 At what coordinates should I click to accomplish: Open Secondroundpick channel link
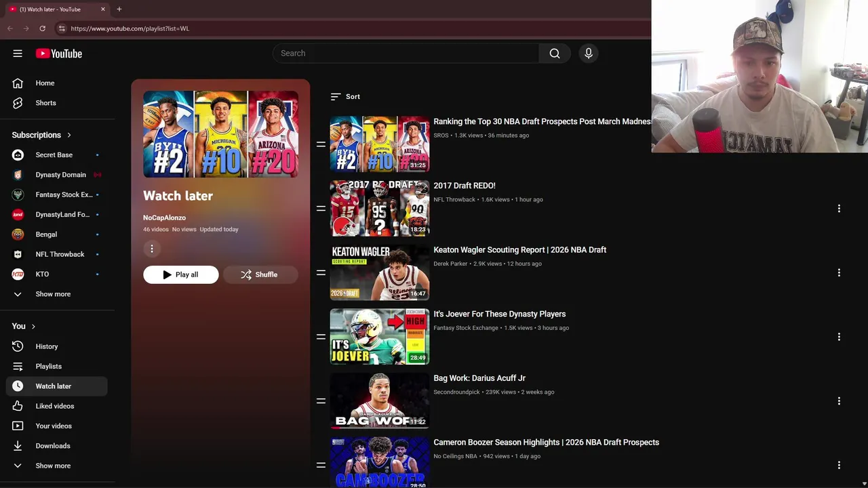(457, 392)
